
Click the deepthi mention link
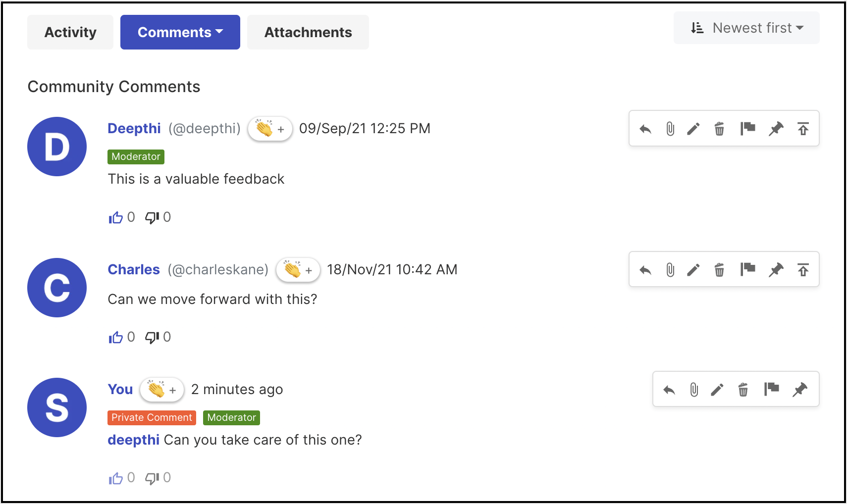[134, 440]
